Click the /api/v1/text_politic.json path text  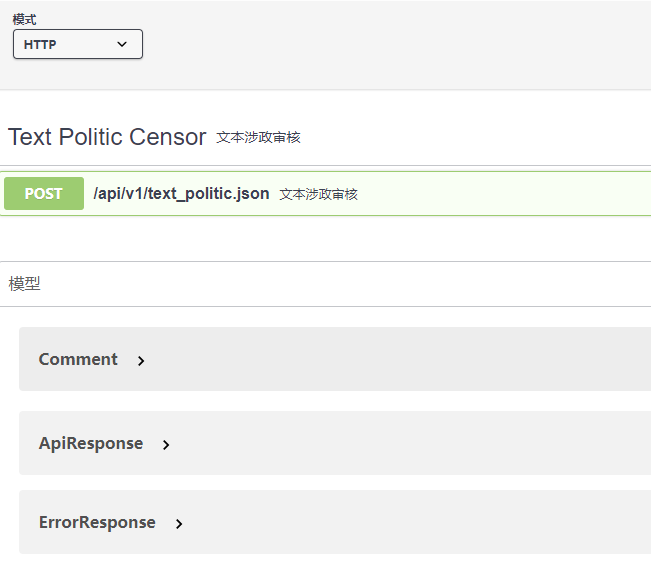pos(181,194)
